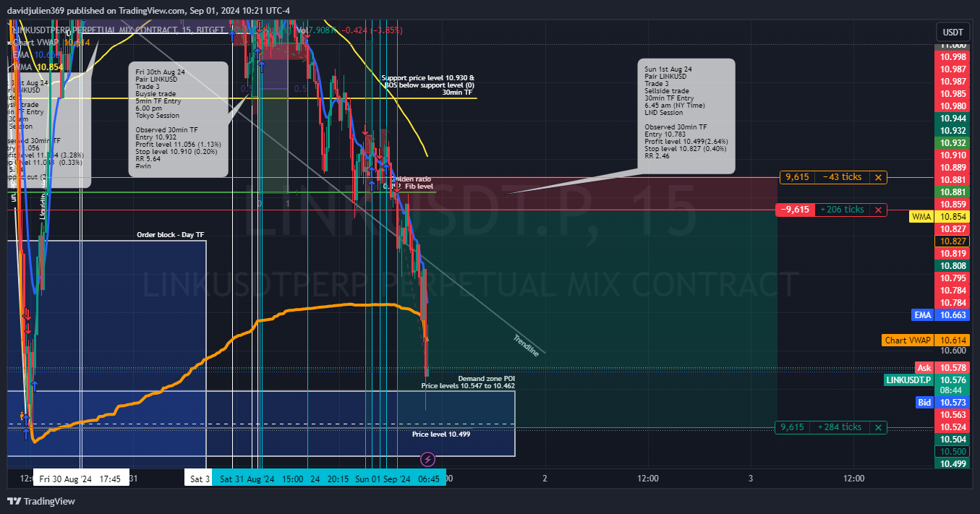Image resolution: width=980 pixels, height=514 pixels.
Task: Click the blue EMA price scale label
Action: coord(922,315)
